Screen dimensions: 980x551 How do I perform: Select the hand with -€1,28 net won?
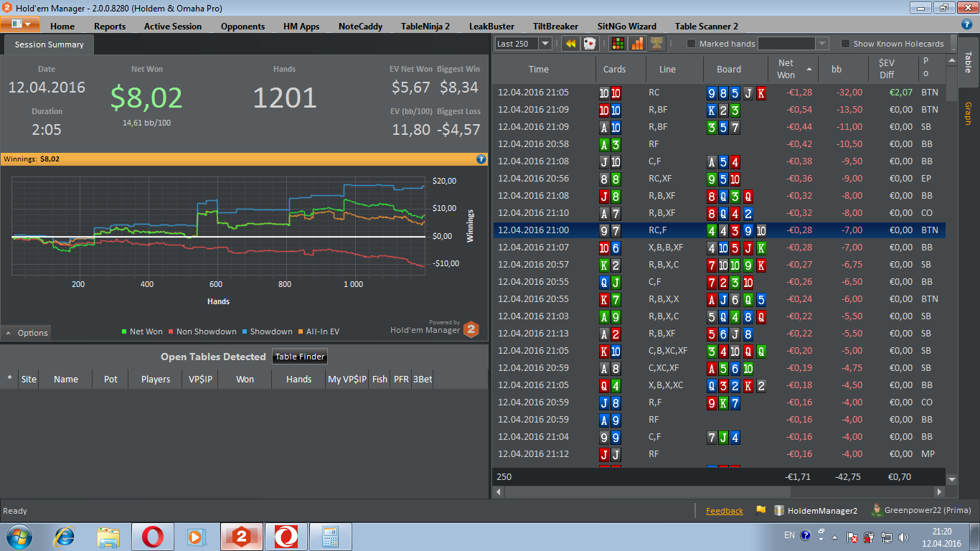pos(720,93)
